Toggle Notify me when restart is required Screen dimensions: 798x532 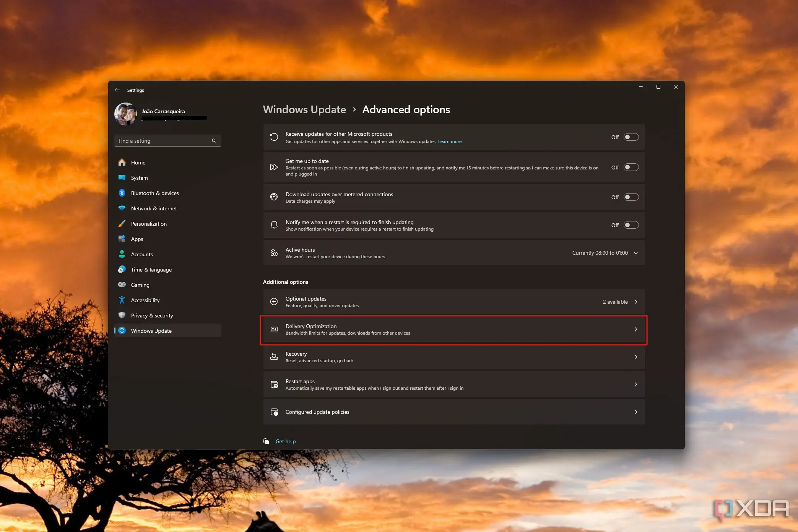pos(630,225)
